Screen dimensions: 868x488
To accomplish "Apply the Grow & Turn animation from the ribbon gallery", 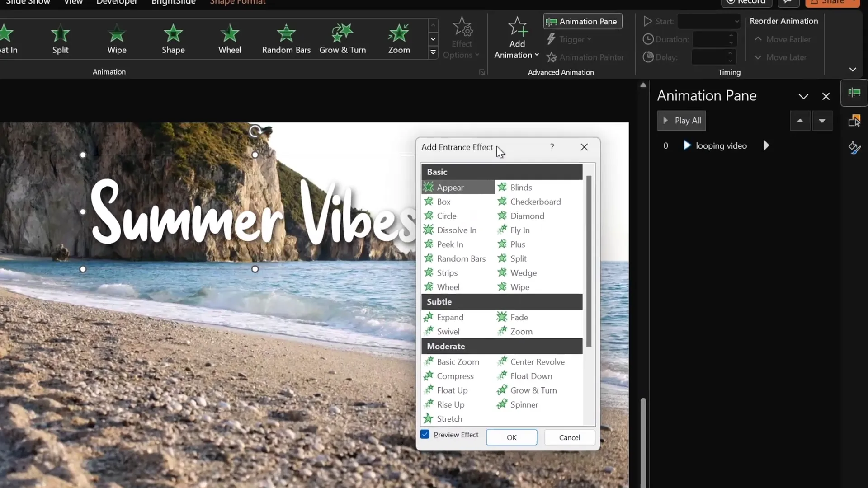I will tap(343, 39).
